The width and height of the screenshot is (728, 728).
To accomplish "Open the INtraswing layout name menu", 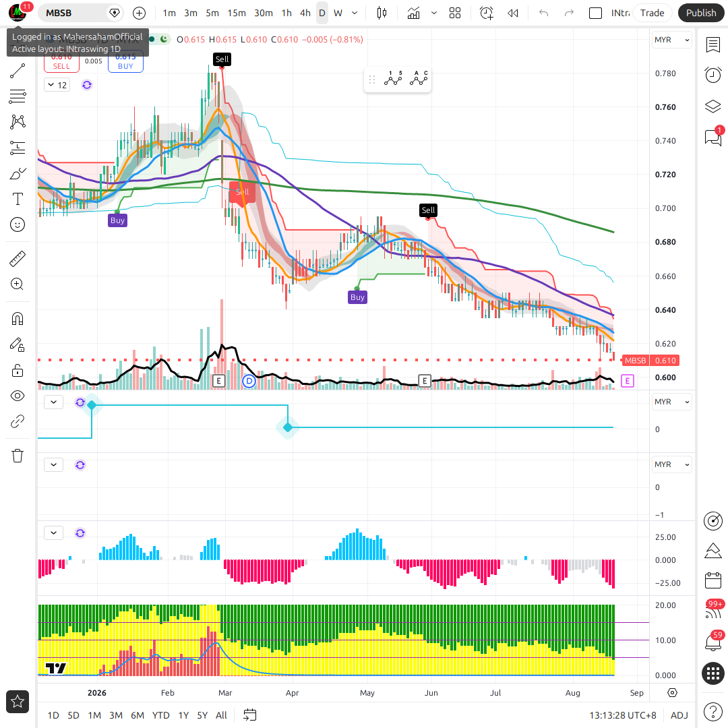I will point(620,13).
